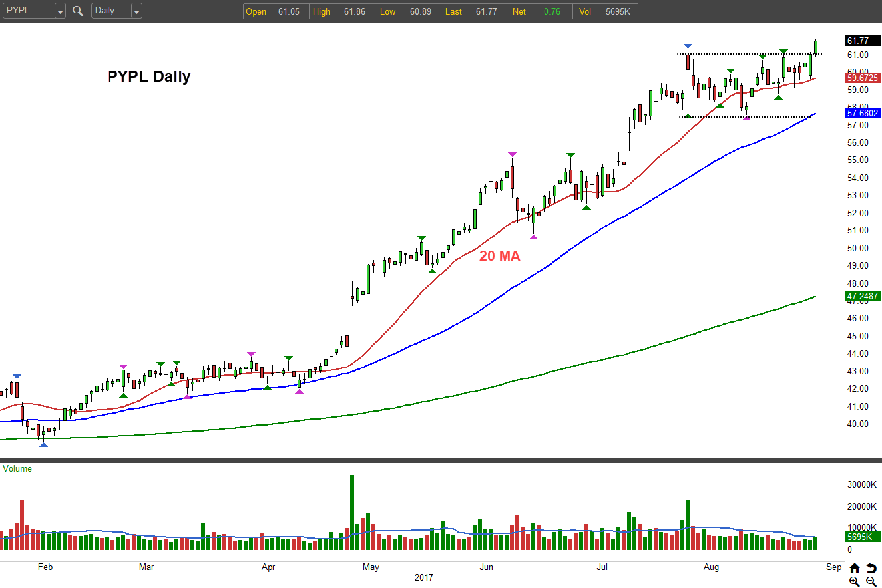The height and width of the screenshot is (588, 882).
Task: Open the dropdown arrow beside the PYPL symbol
Action: (x=60, y=11)
